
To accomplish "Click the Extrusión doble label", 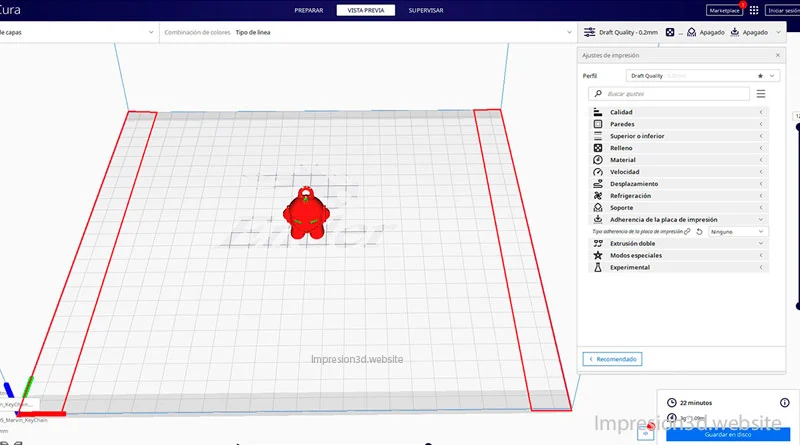I will 632,243.
